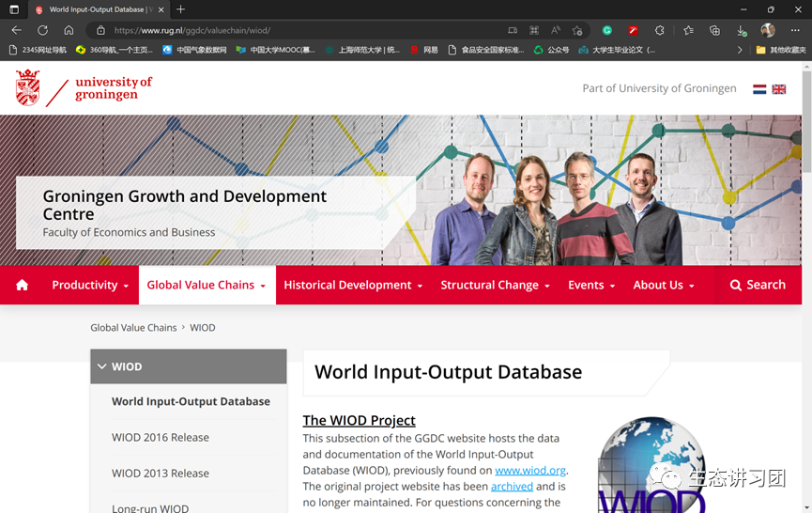Expand the Historical Development menu
The image size is (812, 513).
353,285
